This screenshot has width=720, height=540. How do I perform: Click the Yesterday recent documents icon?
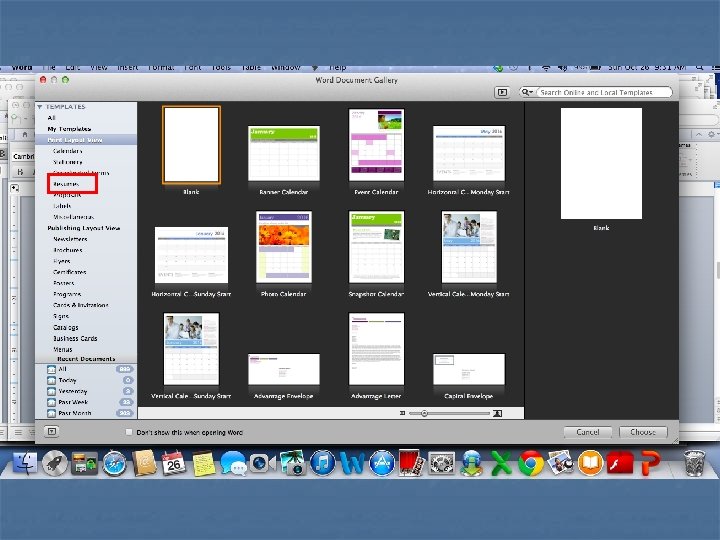coord(51,391)
